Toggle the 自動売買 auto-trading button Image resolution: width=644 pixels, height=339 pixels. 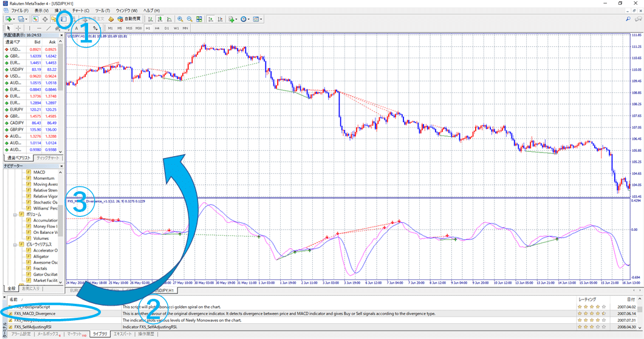(x=129, y=19)
